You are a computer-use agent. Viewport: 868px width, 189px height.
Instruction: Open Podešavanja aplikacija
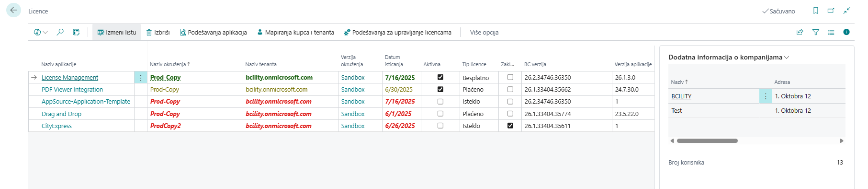214,32
